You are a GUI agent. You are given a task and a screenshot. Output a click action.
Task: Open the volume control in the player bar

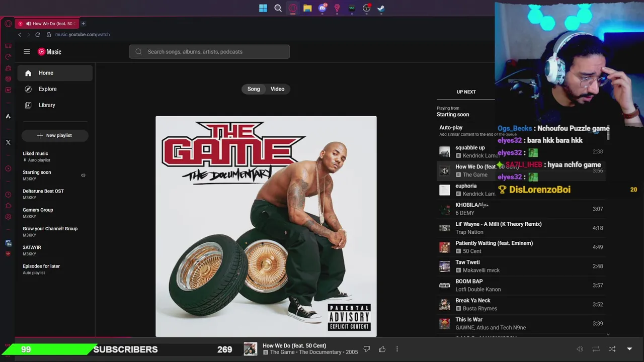[580, 349]
